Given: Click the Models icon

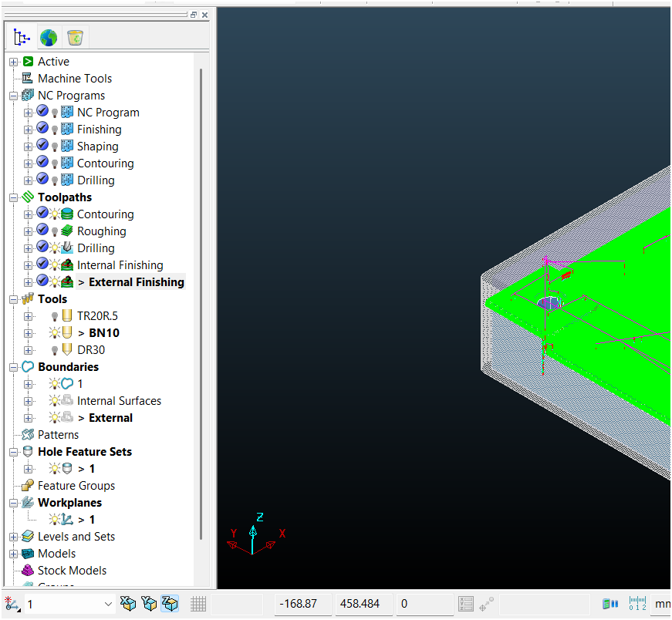Looking at the screenshot, I should click(x=28, y=553).
